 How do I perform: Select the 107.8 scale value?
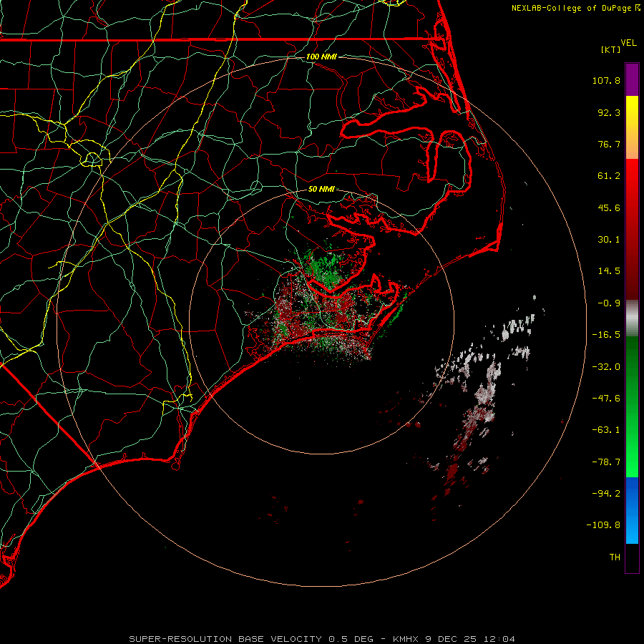click(x=606, y=80)
